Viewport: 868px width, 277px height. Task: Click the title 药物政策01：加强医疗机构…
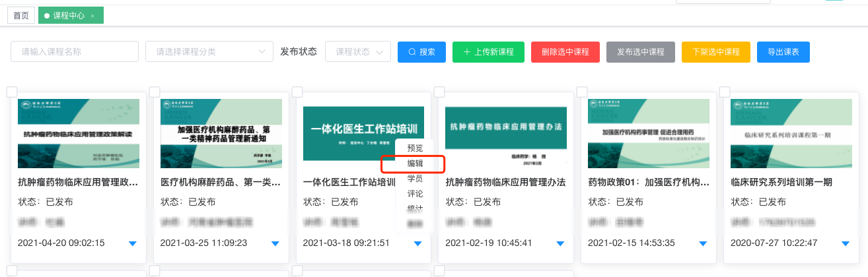coord(649,182)
